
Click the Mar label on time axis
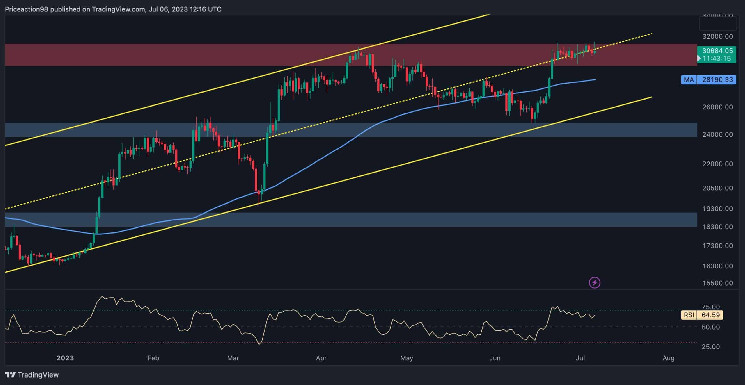[x=233, y=357]
